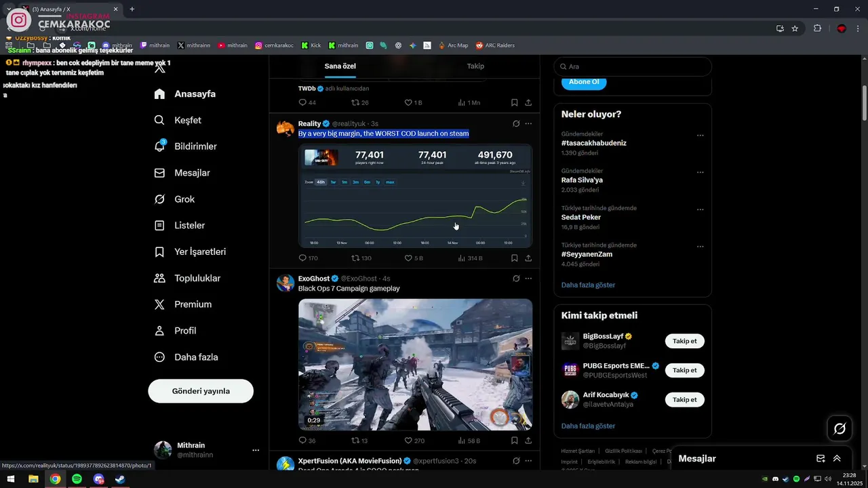Open Spotify from the Windows taskbar
This screenshot has width=868, height=488.
click(77, 479)
